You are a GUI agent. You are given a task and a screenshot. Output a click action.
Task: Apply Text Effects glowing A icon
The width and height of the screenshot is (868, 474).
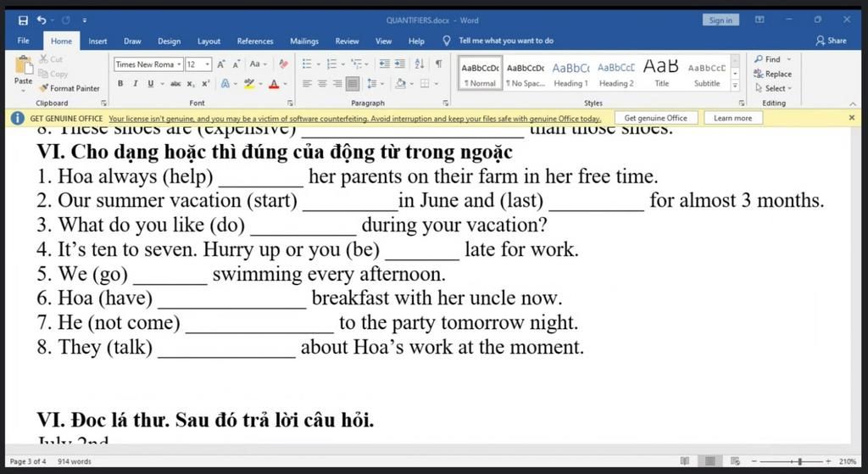point(225,84)
